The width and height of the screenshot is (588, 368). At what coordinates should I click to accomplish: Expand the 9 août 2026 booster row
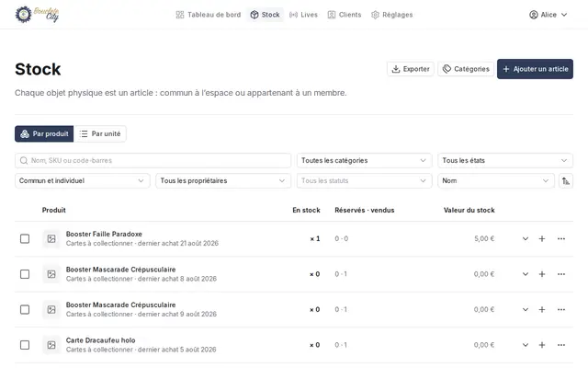[526, 310]
